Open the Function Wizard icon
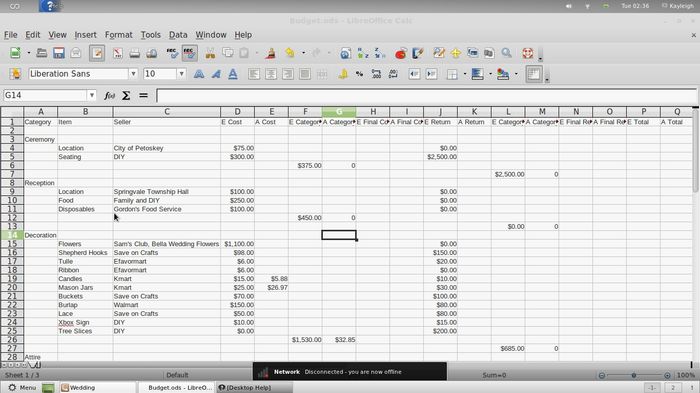This screenshot has height=393, width=700. point(109,95)
